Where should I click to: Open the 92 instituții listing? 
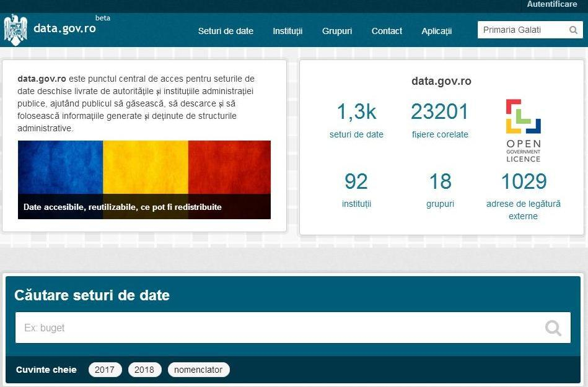point(356,181)
